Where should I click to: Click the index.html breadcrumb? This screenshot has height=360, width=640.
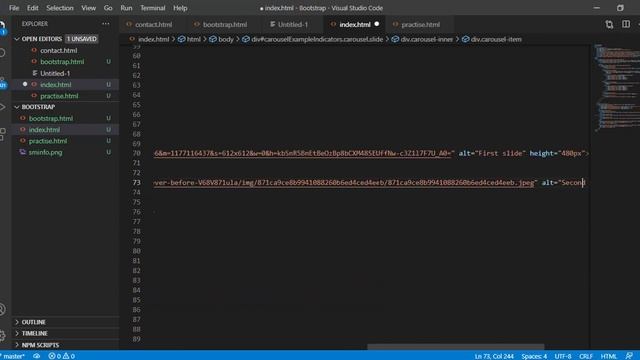(153, 39)
